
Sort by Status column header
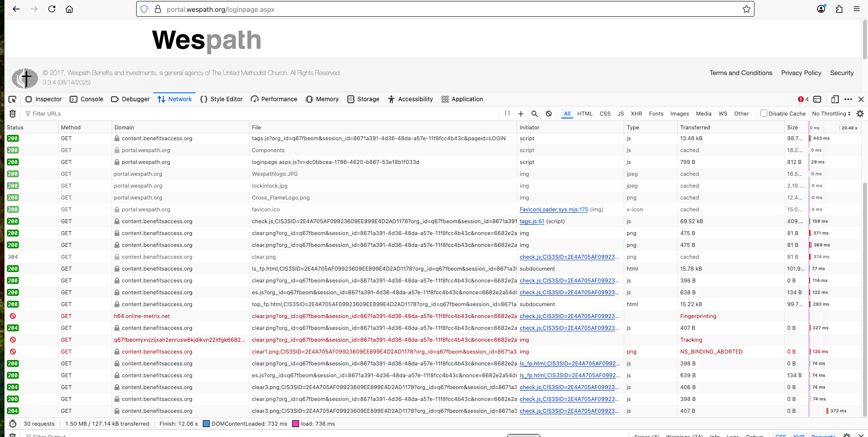pos(32,127)
